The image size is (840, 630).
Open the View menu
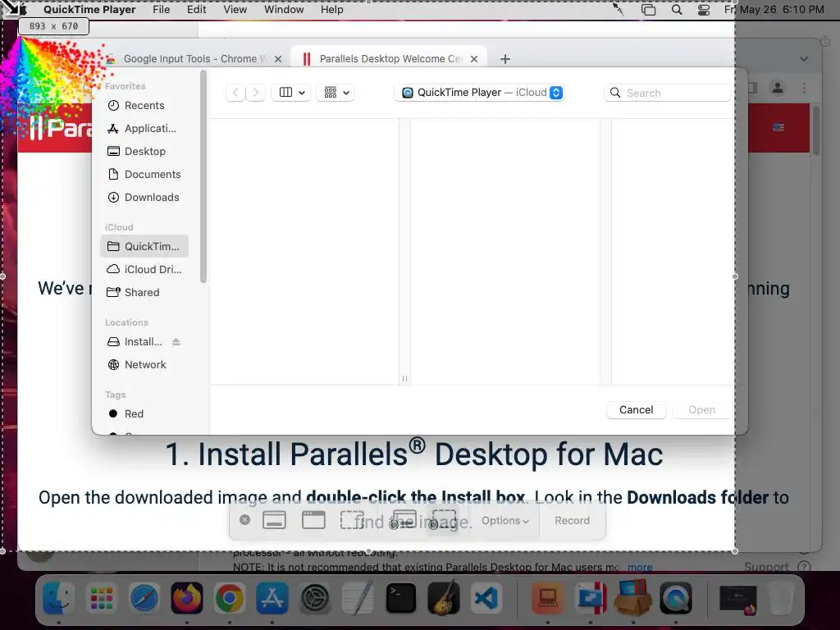pos(235,10)
